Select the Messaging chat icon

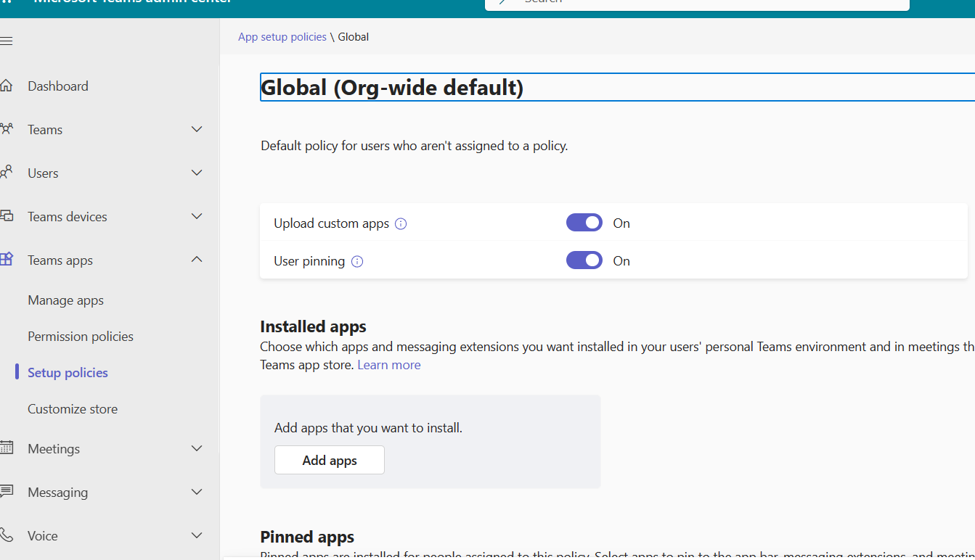9,491
